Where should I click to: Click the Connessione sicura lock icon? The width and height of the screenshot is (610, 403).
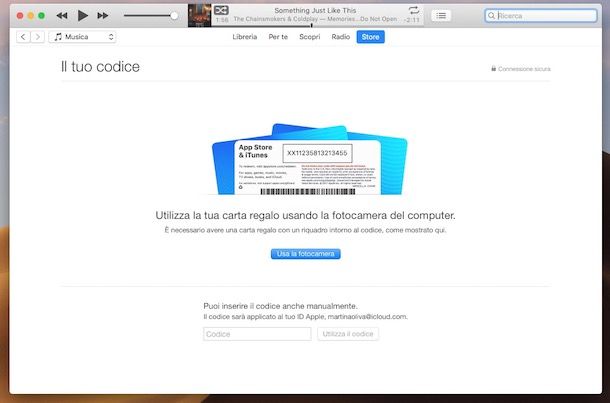click(493, 68)
